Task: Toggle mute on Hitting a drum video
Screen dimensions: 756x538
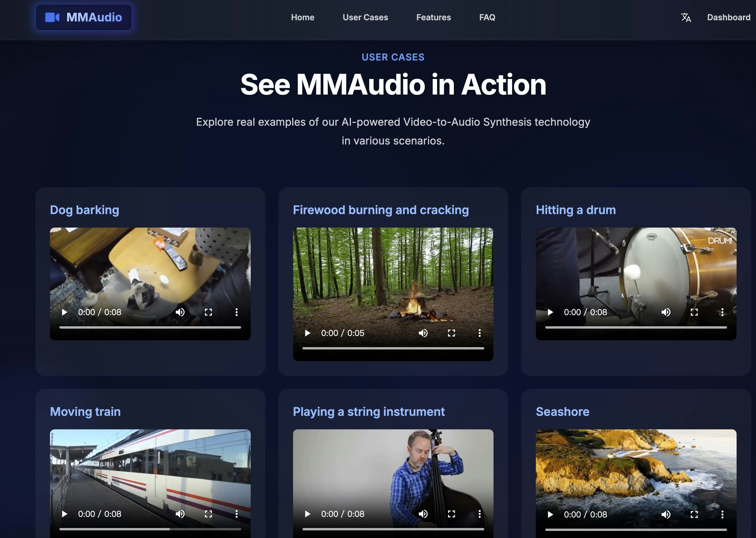Action: tap(666, 312)
